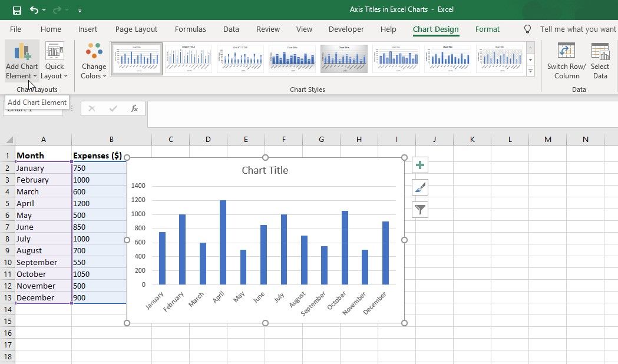Viewport: 618px width, 364px height.
Task: Open the Chart Filters funnel button
Action: [420, 209]
